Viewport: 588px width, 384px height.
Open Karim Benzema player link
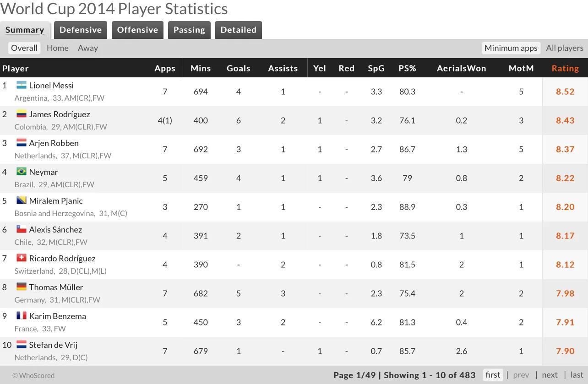point(57,316)
